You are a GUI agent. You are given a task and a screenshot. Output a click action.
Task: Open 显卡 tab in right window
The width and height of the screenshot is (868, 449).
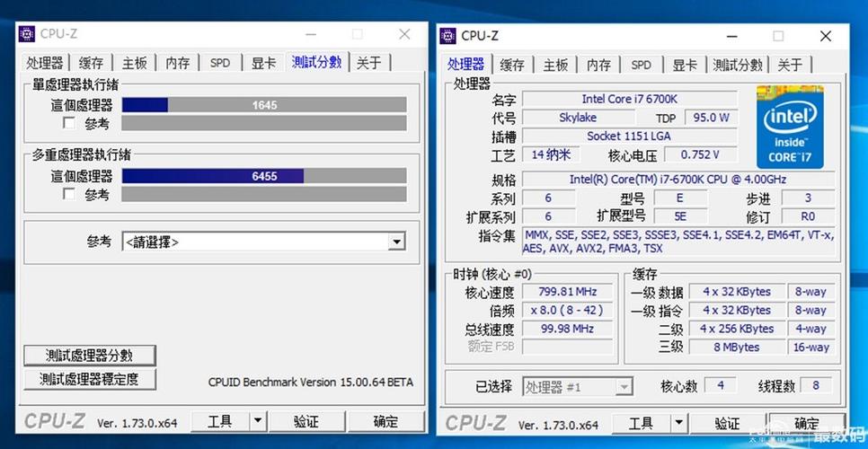(685, 66)
